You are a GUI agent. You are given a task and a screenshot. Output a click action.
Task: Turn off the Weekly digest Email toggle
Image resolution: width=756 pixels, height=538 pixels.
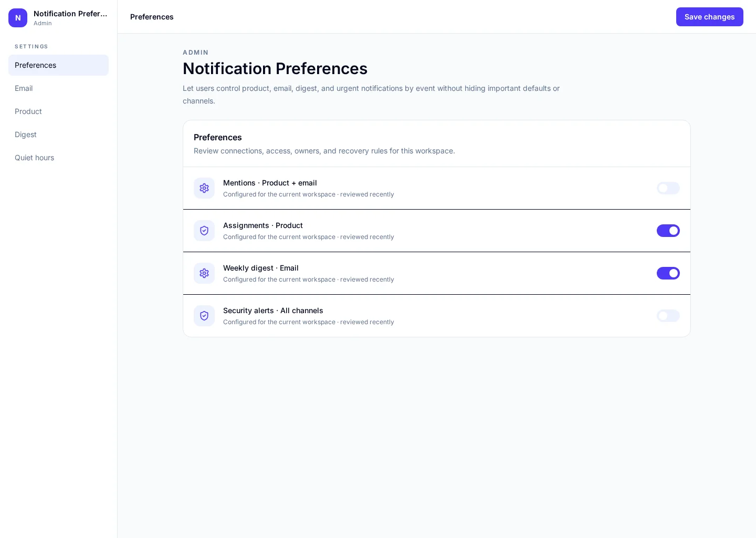668,273
